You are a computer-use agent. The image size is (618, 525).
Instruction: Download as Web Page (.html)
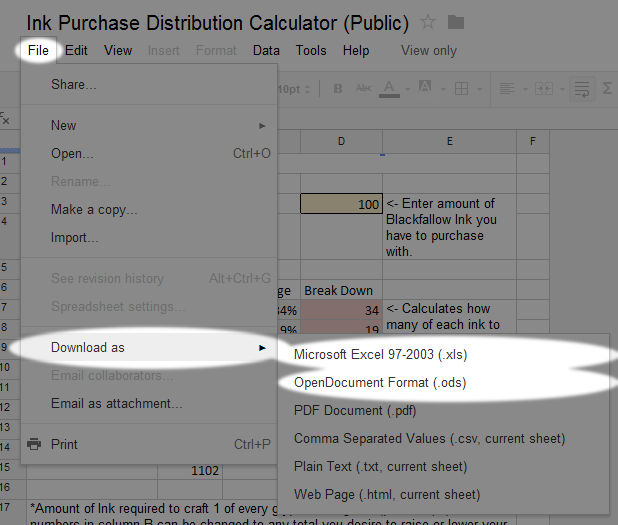444,495
